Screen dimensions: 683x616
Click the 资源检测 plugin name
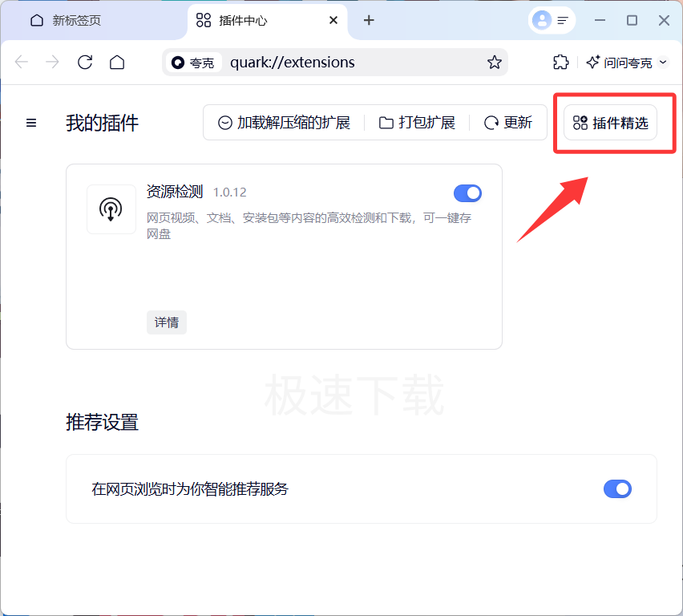click(175, 192)
